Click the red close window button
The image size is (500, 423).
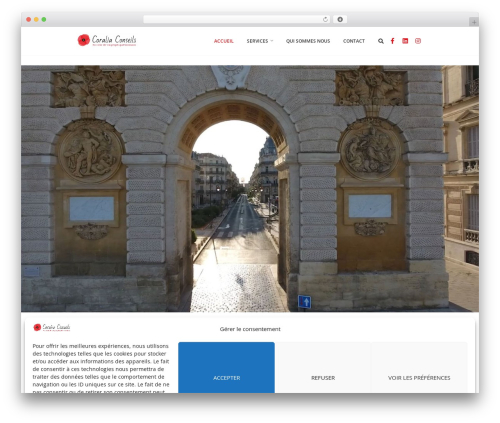click(x=29, y=20)
